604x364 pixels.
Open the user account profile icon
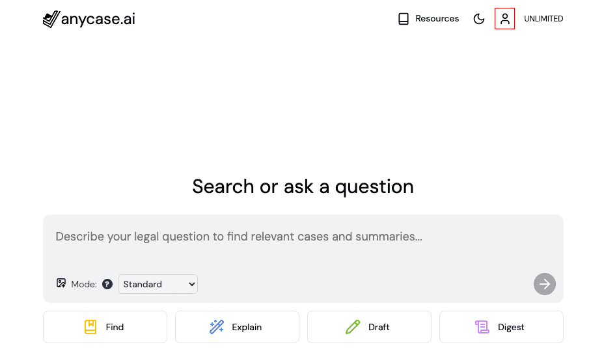[x=504, y=18]
